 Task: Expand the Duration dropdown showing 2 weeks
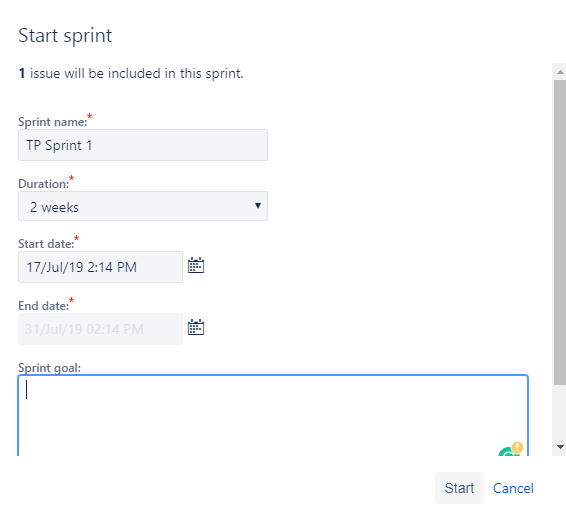[143, 206]
